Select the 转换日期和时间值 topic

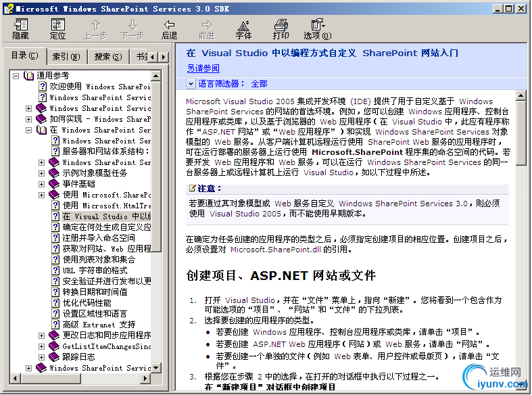point(95,292)
